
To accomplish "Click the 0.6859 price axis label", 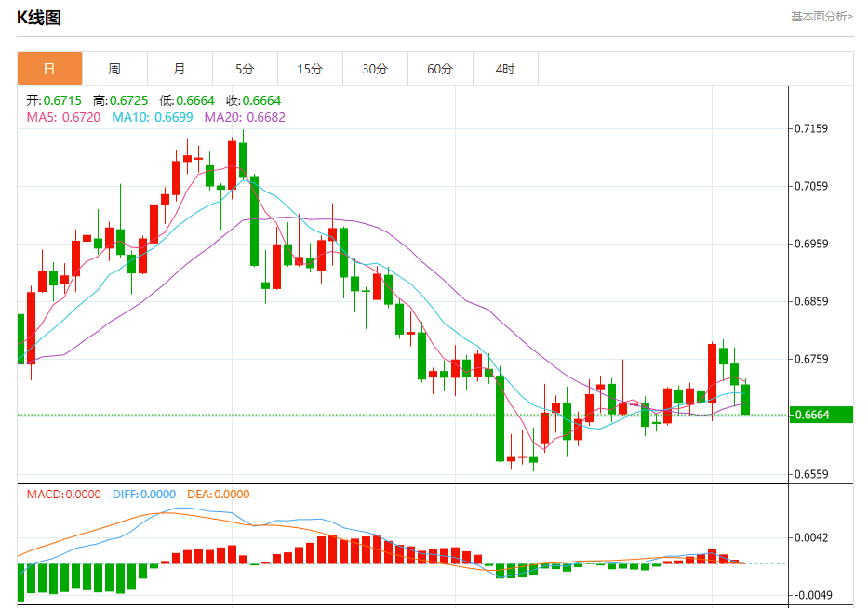I will coord(811,301).
